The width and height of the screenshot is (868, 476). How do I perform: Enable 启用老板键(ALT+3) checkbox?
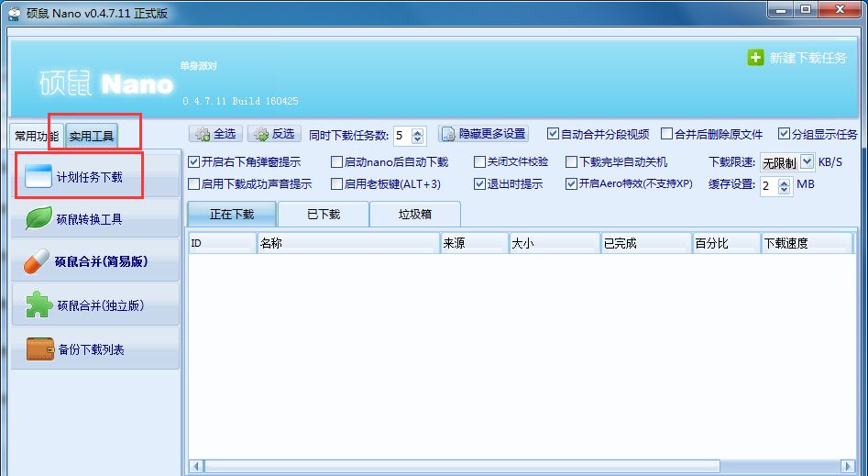pos(336,183)
